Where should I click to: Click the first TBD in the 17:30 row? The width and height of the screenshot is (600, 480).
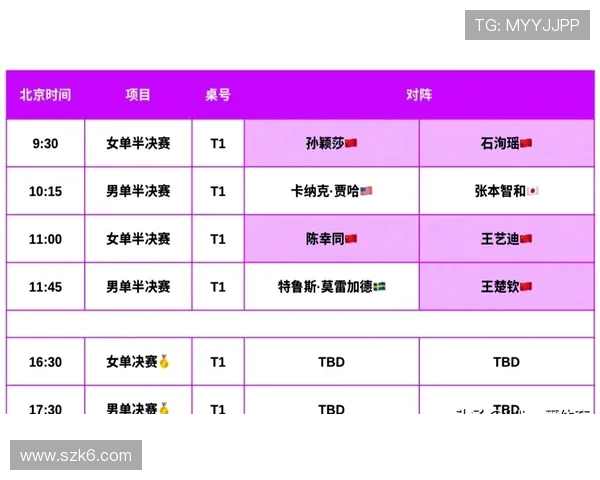[331, 409]
